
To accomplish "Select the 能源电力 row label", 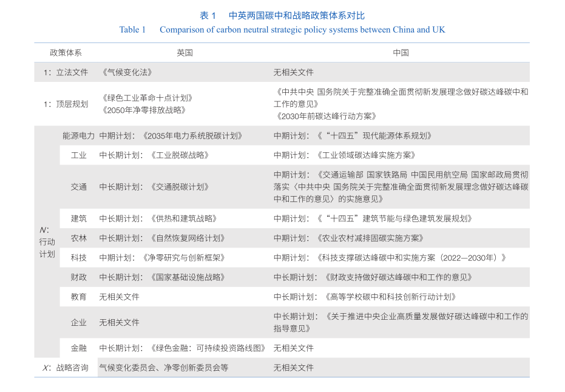I will [78, 136].
